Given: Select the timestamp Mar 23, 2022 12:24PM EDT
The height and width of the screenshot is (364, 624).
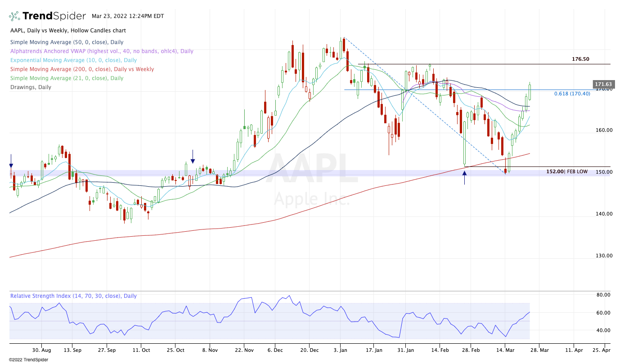Looking at the screenshot, I should (x=128, y=16).
